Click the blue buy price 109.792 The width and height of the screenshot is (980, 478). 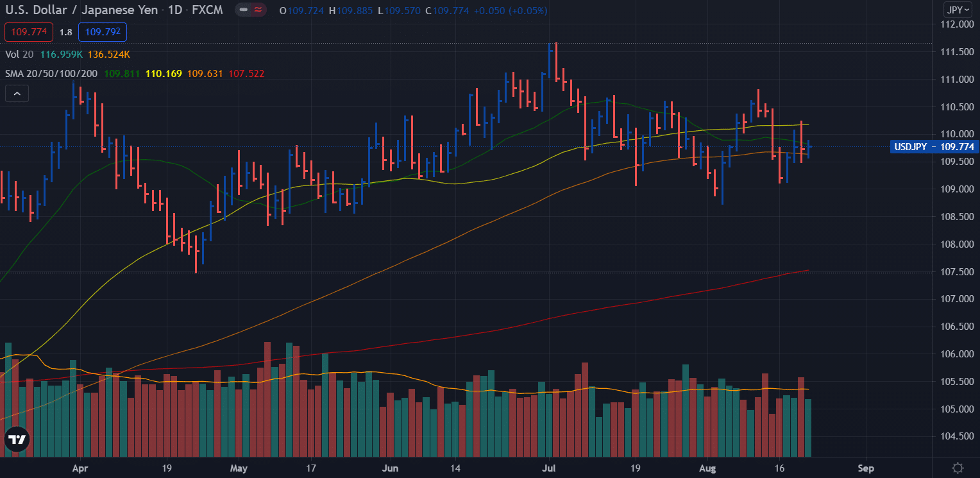click(x=102, y=31)
